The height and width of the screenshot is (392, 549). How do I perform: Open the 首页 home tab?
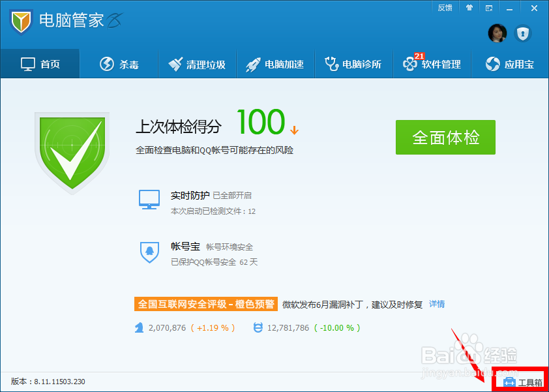(x=40, y=64)
